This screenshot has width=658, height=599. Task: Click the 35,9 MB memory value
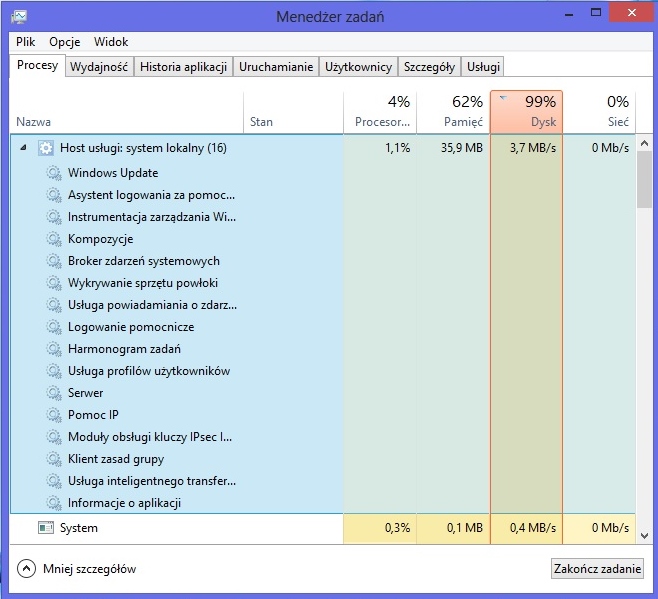point(462,148)
